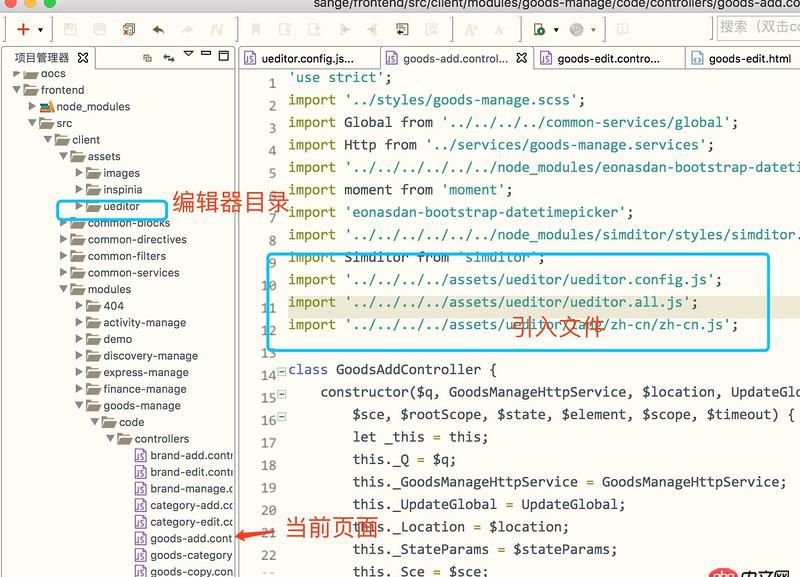The width and height of the screenshot is (800, 577).
Task: Toggle the Maximize panel control on project manager
Action: pos(224,56)
